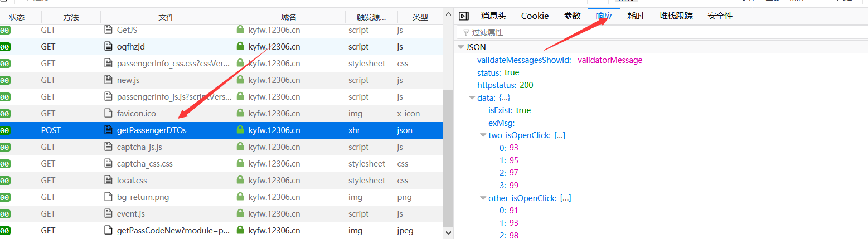Image resolution: width=868 pixels, height=239 pixels.
Task: Click the lock icon in getPassengerDTOs row
Action: [x=240, y=130]
